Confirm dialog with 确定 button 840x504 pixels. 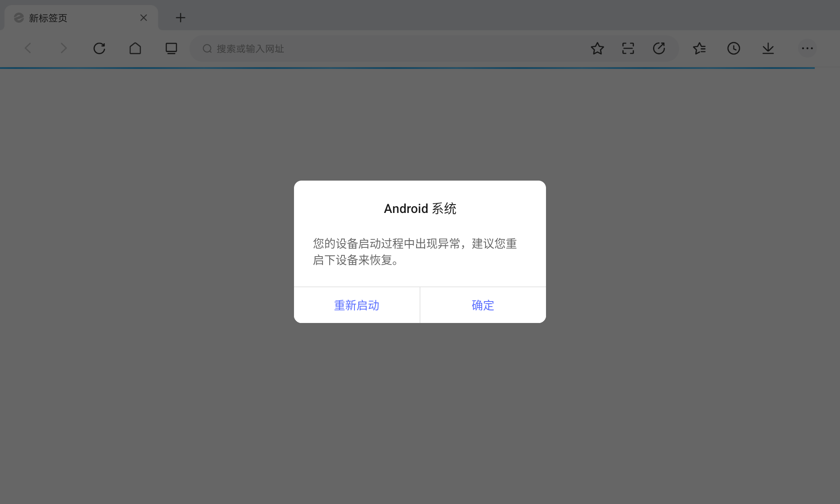(x=483, y=305)
